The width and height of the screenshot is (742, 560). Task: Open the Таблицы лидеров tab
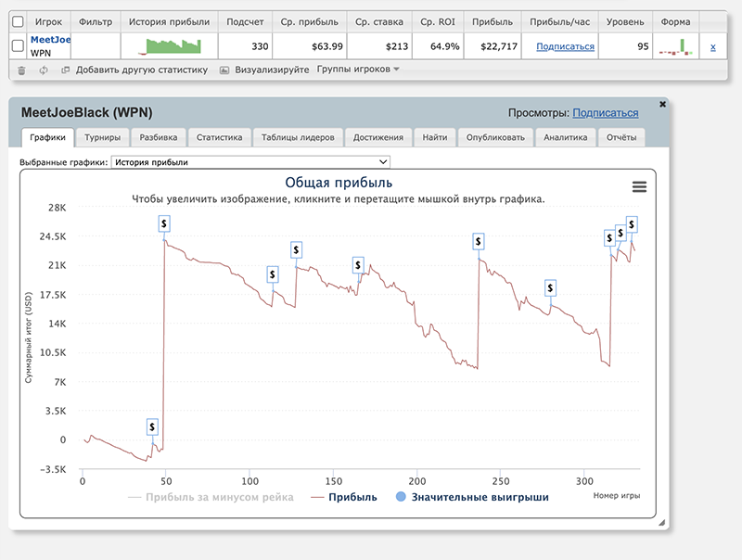click(297, 137)
